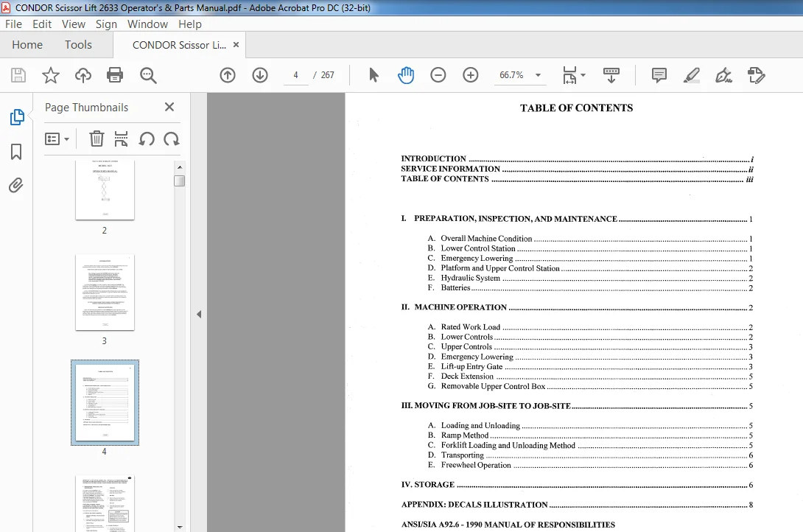Open the sign document pen tool
Screen dimensions: 803x532
(723, 75)
